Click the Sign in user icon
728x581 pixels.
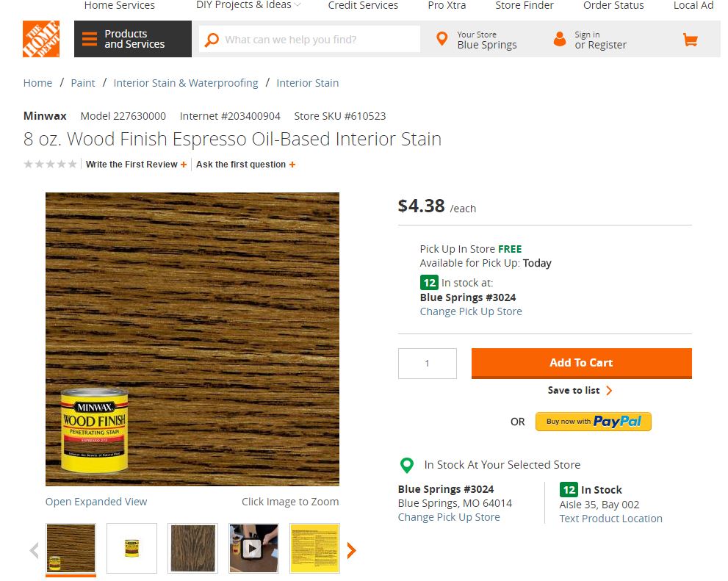(560, 39)
